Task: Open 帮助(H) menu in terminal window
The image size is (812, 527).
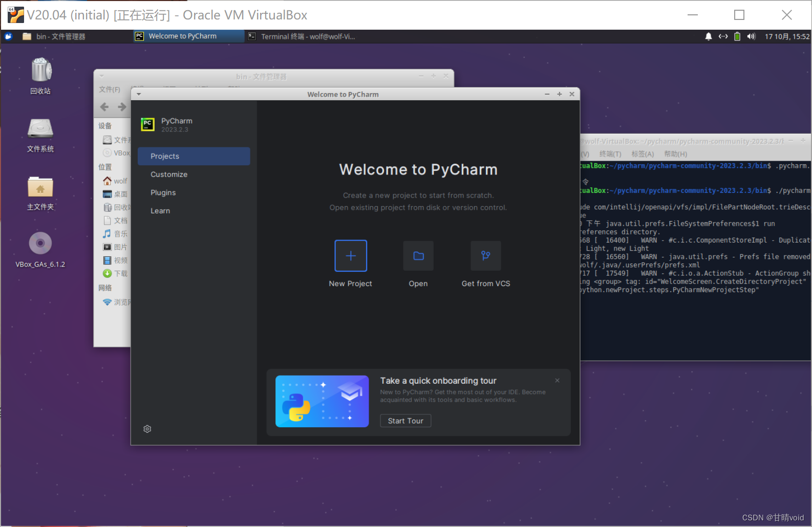Action: click(675, 154)
